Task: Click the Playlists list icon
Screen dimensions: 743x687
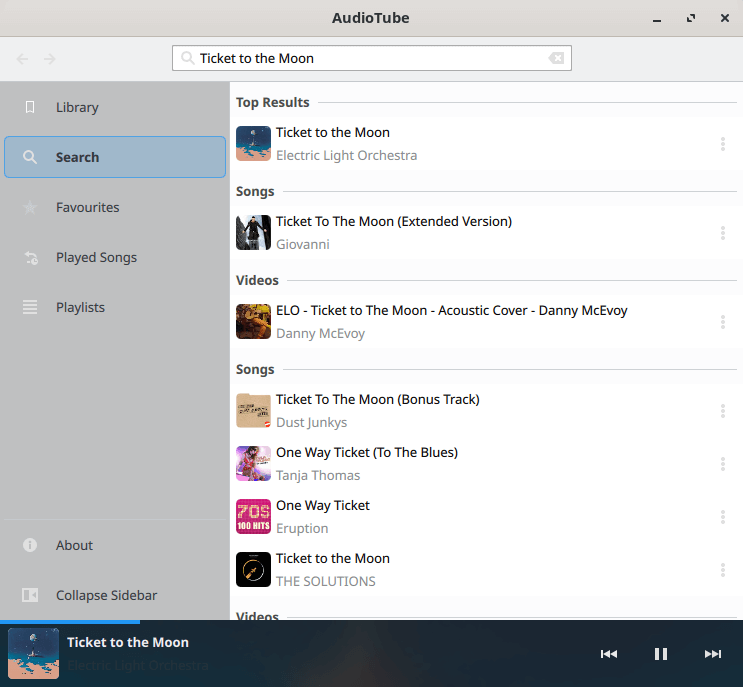Action: 30,307
